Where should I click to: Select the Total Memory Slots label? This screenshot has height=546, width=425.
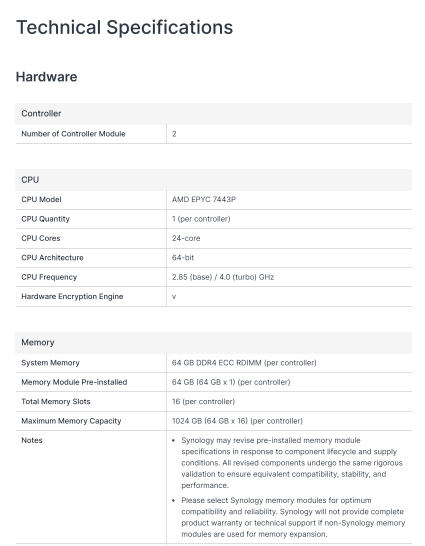[x=56, y=401]
